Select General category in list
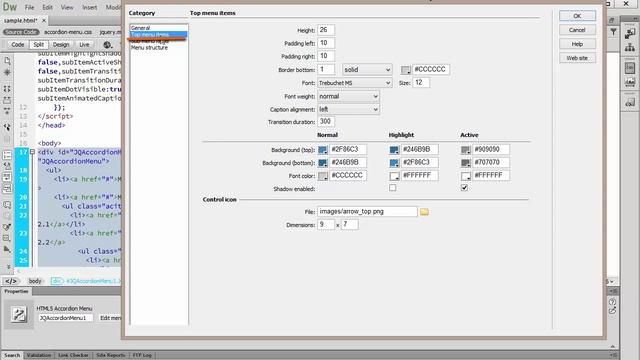 pos(158,28)
